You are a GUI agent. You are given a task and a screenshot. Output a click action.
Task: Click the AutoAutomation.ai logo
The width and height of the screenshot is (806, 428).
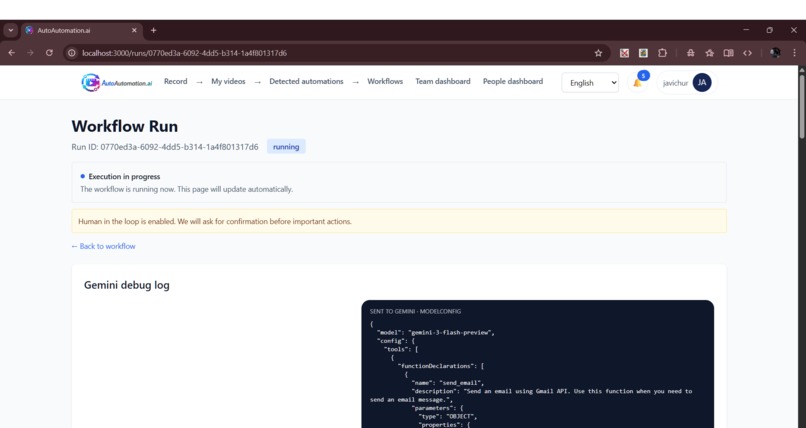tap(117, 83)
